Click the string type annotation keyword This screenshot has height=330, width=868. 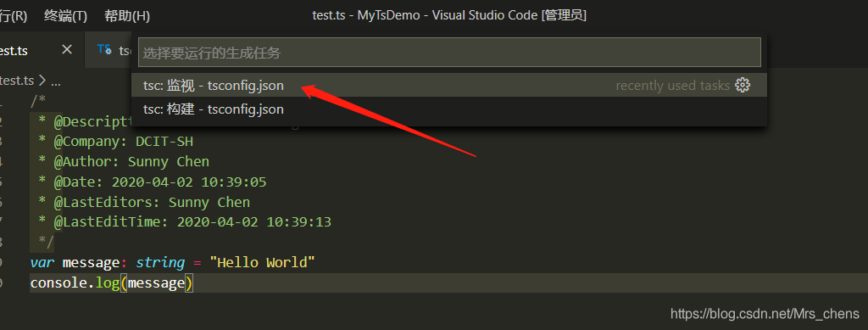pos(160,262)
